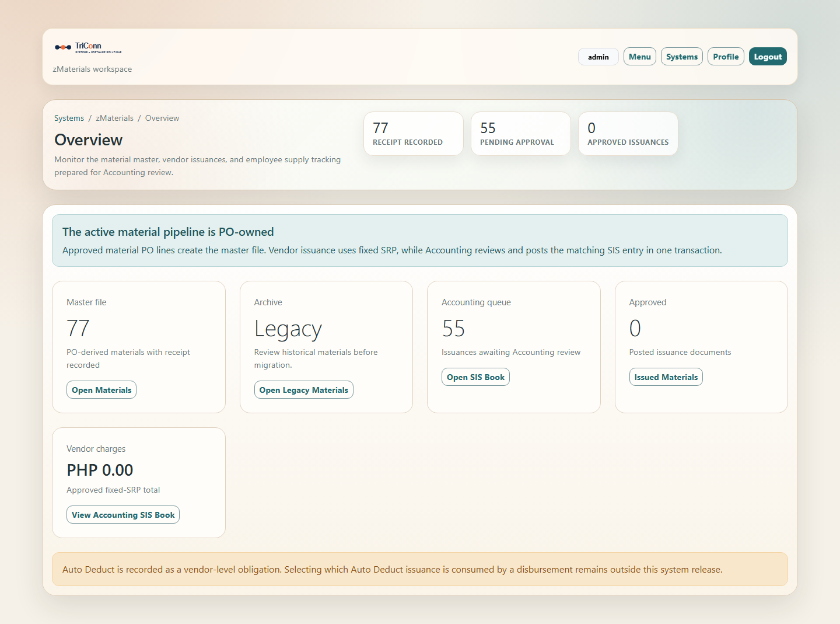The image size is (840, 624).
Task: Click the Overview breadcrumb item
Action: (x=162, y=118)
